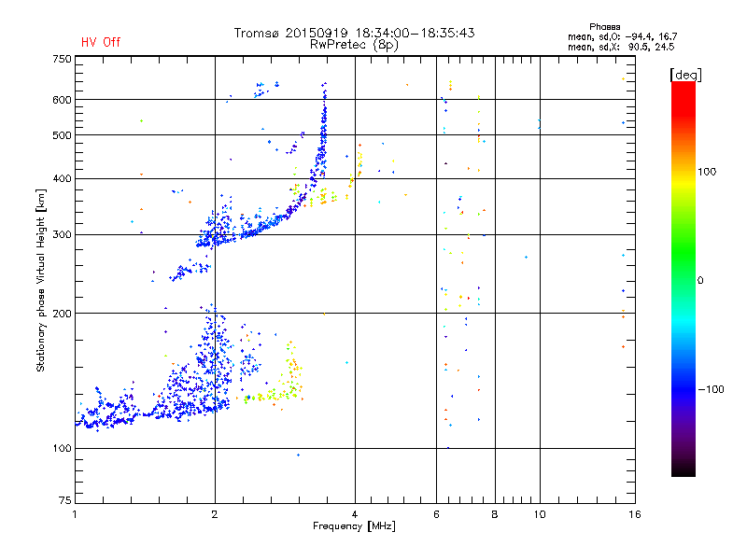The height and width of the screenshot is (560, 747).
Task: Click the colorbar tick label '-100'
Action: point(711,389)
